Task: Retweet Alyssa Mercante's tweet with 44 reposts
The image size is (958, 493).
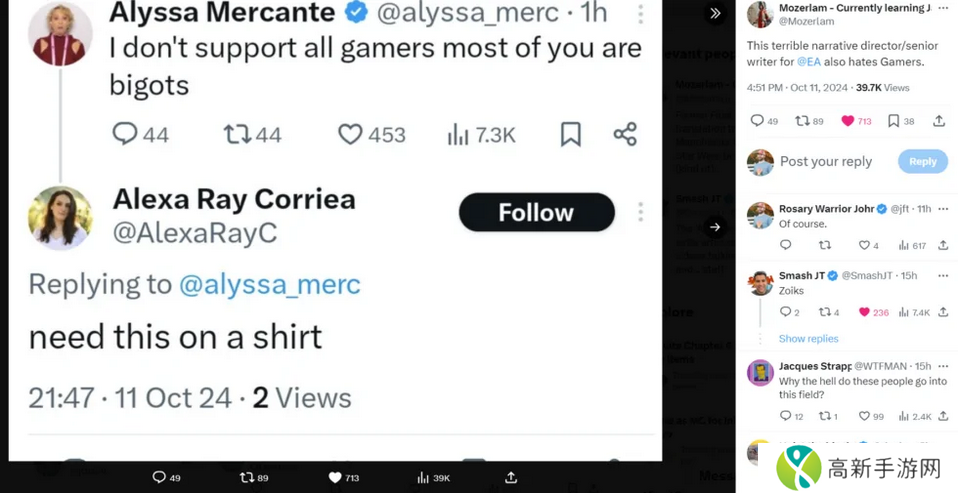Action: 237,134
